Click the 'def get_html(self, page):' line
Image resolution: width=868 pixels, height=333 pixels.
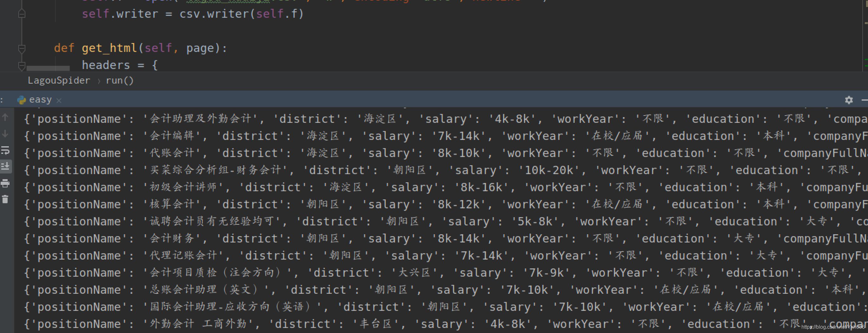pos(141,48)
